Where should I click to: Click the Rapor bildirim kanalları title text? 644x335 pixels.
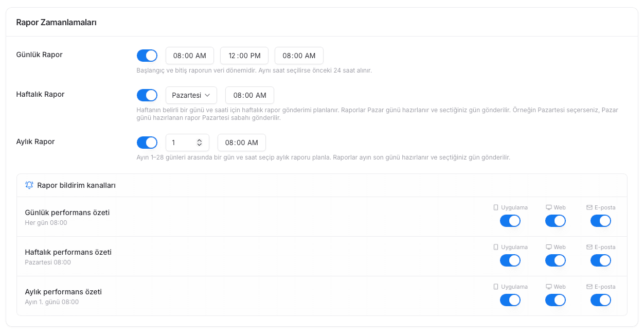[x=77, y=185]
